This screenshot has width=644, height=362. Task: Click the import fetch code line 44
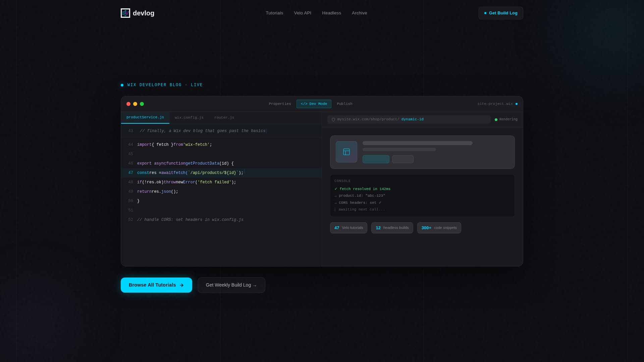coord(174,145)
